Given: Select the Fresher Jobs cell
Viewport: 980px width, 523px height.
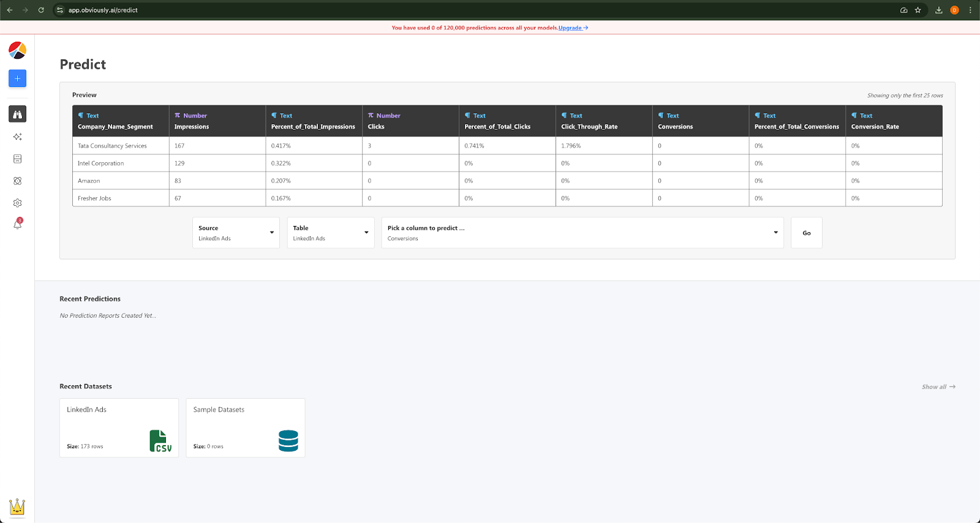Looking at the screenshot, I should click(x=121, y=198).
